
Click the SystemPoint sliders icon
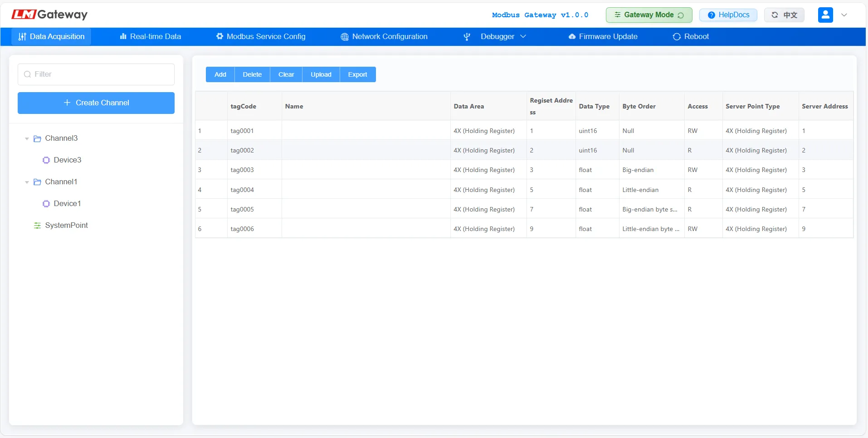37,226
